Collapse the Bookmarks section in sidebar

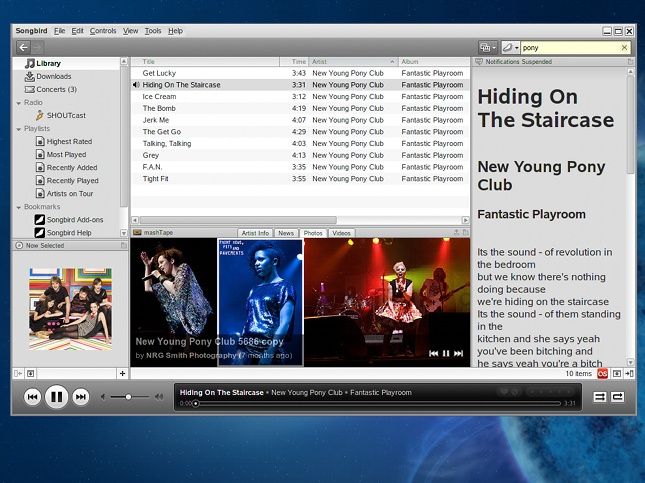coord(19,207)
